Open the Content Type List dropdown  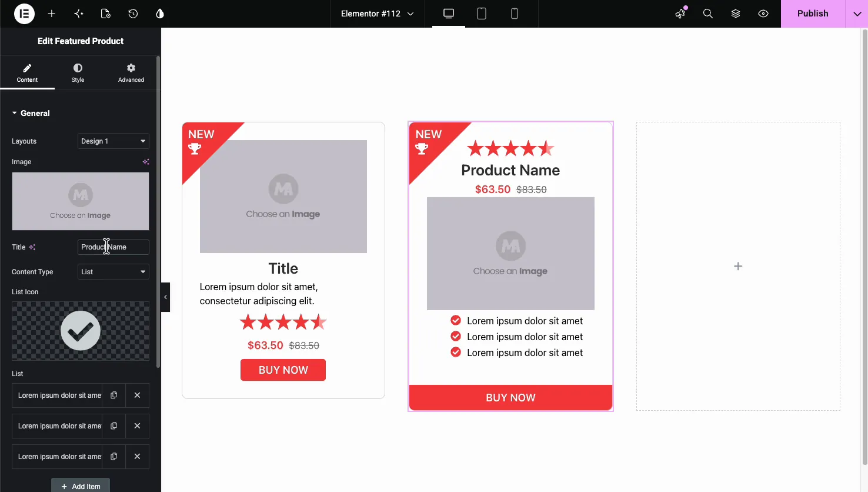coord(113,272)
